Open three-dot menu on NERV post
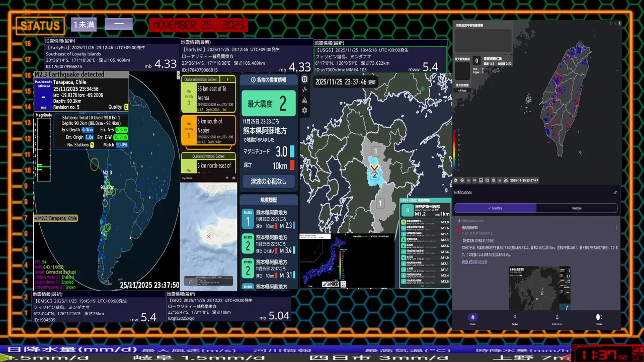This screenshot has height=362, width=644. click(x=616, y=227)
